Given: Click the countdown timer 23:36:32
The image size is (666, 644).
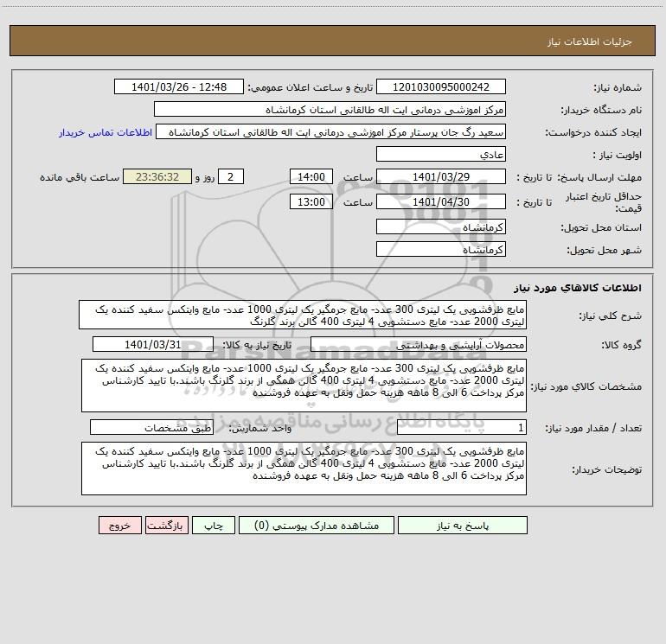Looking at the screenshot, I should pyautogui.click(x=157, y=177).
